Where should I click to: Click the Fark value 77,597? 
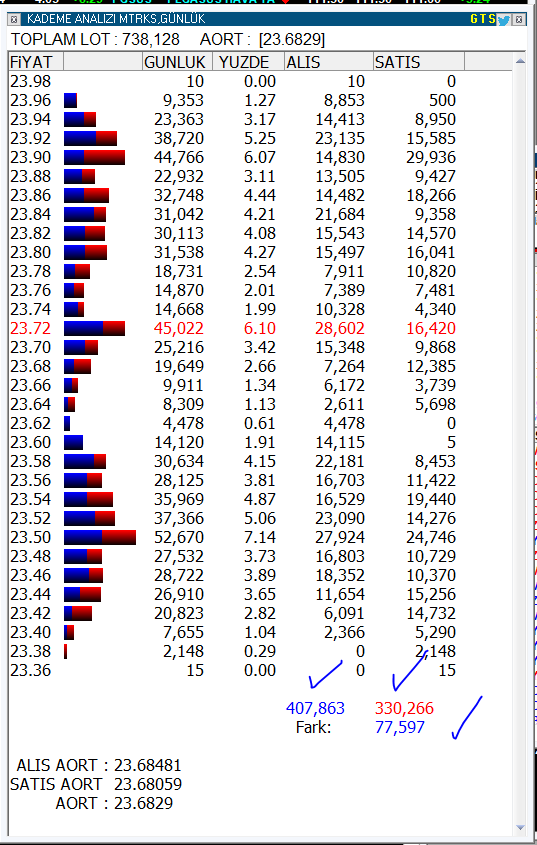tap(400, 728)
